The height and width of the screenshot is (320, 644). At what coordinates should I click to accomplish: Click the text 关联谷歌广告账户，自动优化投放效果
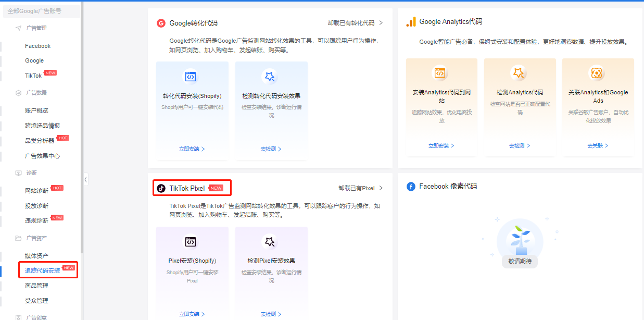[x=598, y=117]
